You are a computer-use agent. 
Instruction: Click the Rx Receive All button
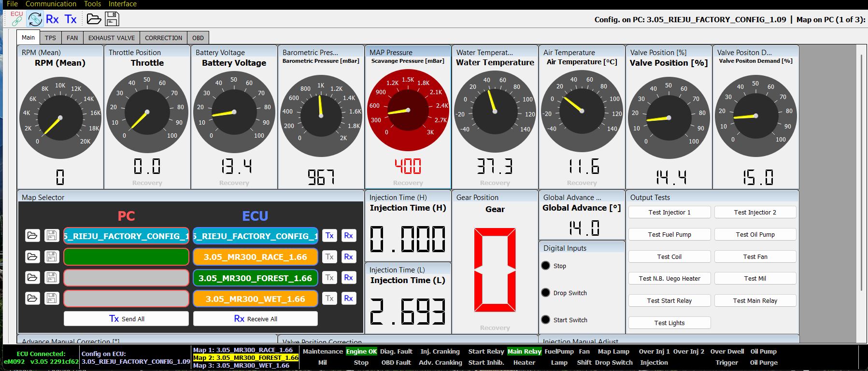tap(256, 319)
